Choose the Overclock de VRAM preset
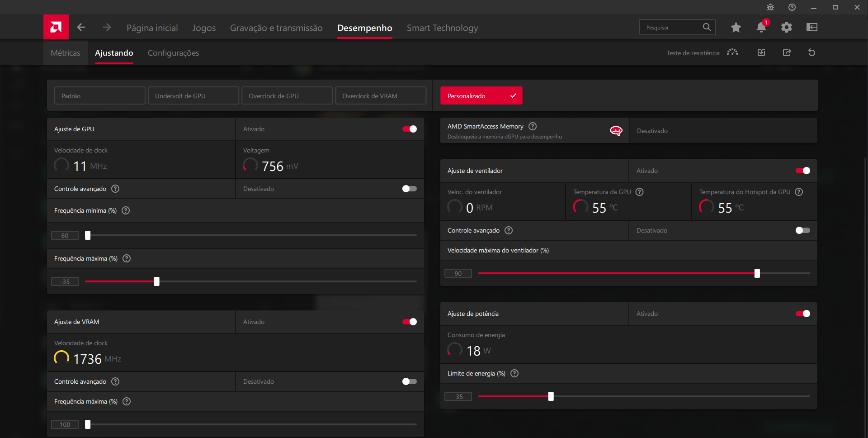 click(x=380, y=96)
